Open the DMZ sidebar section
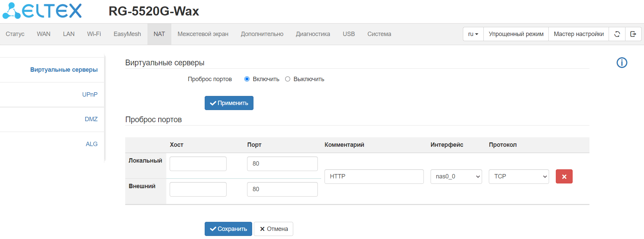This screenshot has width=644, height=239. [91, 119]
